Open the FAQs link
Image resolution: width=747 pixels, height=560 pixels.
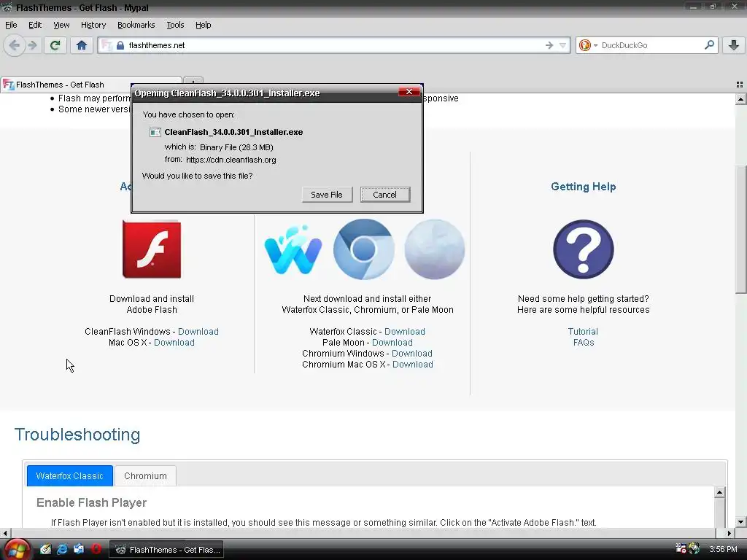[584, 343]
